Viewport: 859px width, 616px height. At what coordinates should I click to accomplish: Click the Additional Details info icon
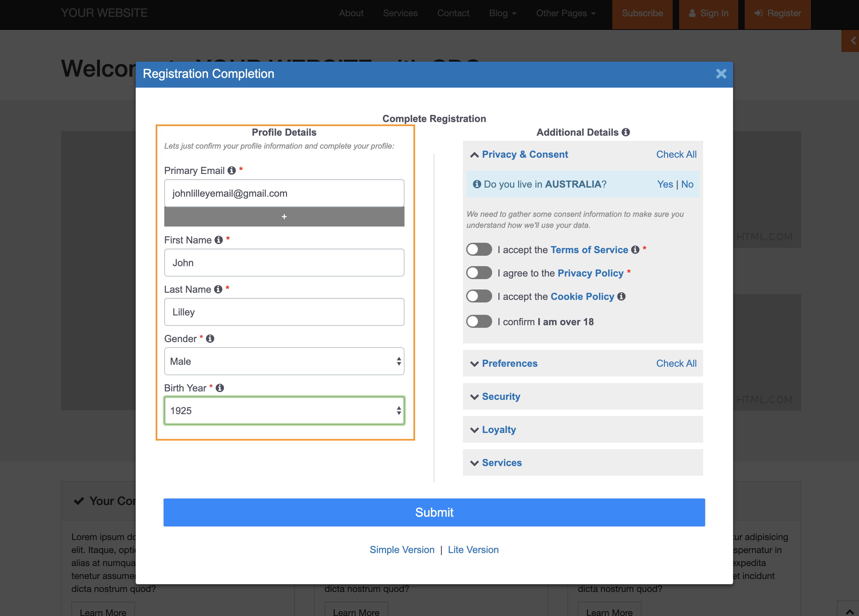click(626, 132)
